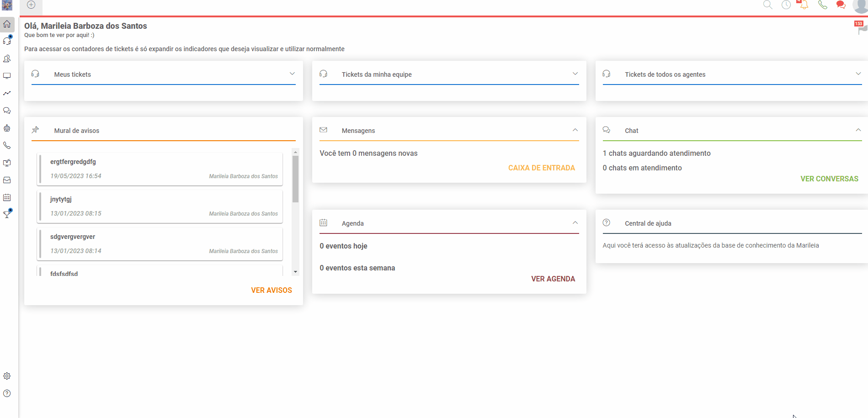Collapse the Mensagens panel
The height and width of the screenshot is (418, 868).
575,130
